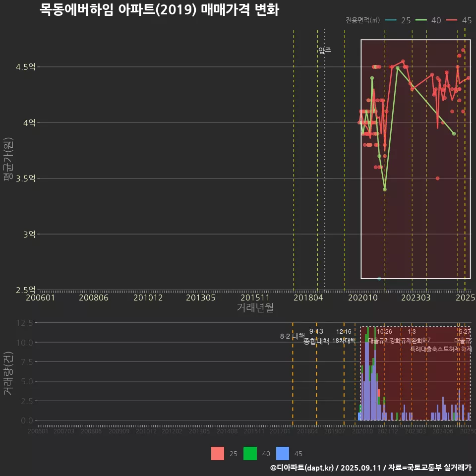
Task: Click the 25㎡ data point near 2.6억
Action: pos(379,279)
